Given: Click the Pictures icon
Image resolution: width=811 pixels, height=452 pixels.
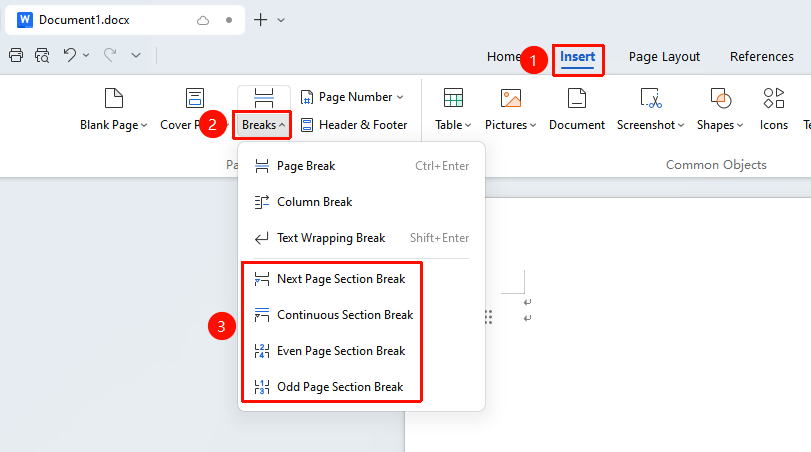Looking at the screenshot, I should [x=510, y=98].
